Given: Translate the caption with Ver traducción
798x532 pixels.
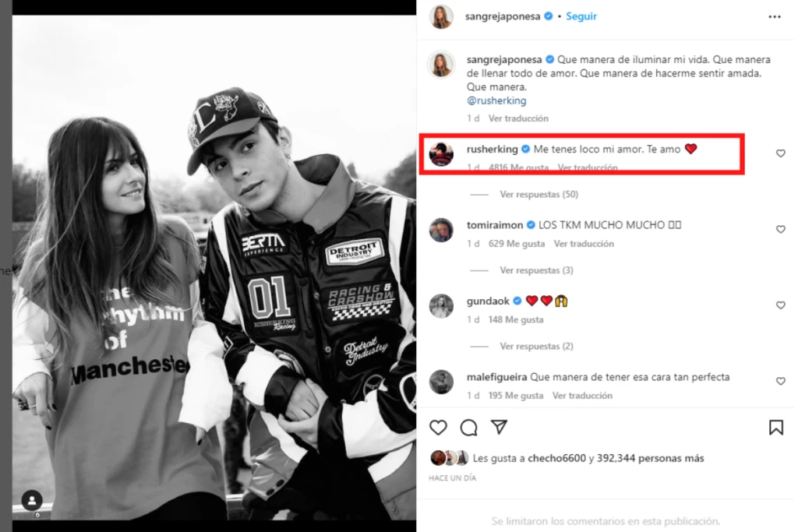Looking at the screenshot, I should click(518, 118).
